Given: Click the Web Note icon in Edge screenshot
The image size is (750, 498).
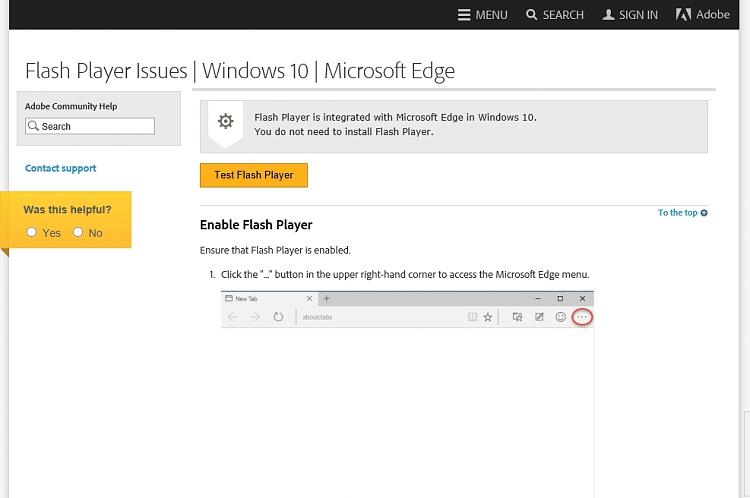Looking at the screenshot, I should [x=539, y=317].
